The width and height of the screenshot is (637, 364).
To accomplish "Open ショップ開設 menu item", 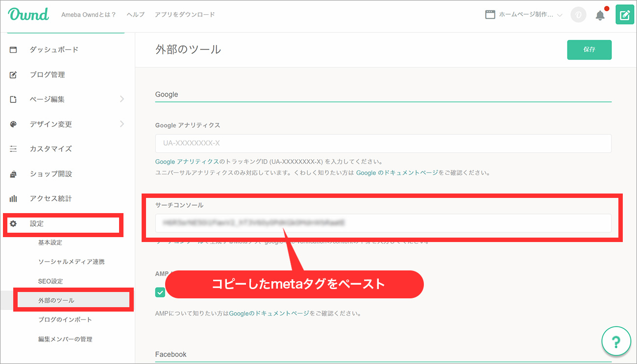I will pos(50,174).
